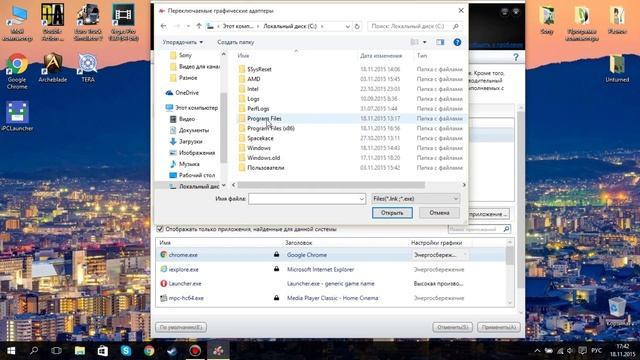The height and width of the screenshot is (360, 640).
Task: Go back in the file dialog
Action: 163,26
